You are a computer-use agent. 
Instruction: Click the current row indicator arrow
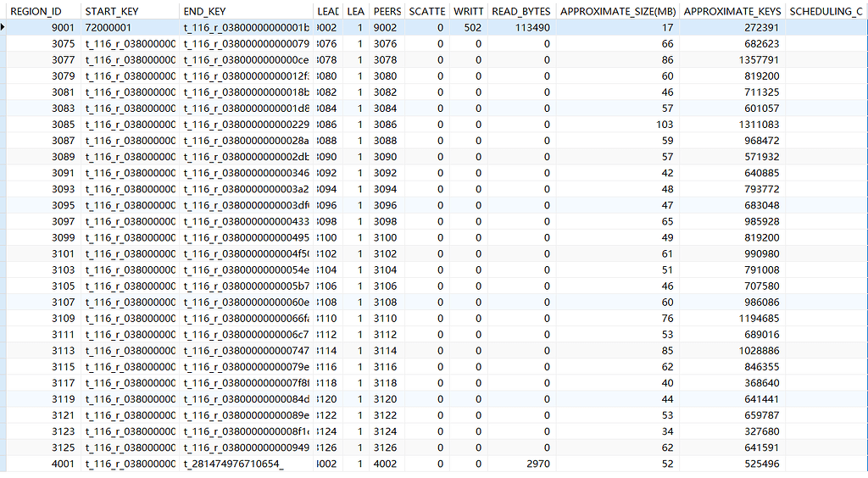pyautogui.click(x=4, y=28)
